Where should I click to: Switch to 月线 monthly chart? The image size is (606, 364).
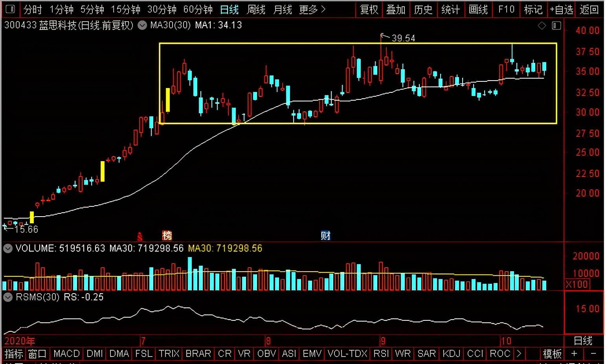[x=283, y=9]
